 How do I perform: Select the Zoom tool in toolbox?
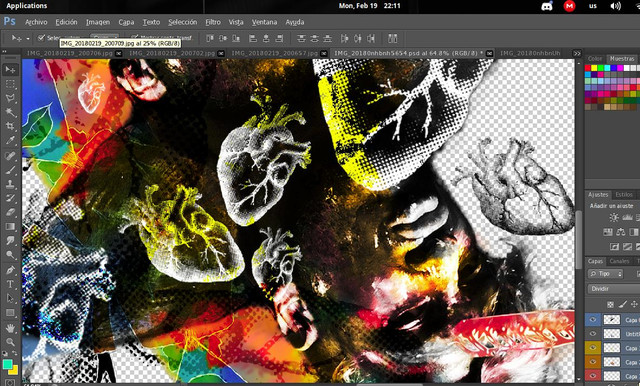point(10,342)
